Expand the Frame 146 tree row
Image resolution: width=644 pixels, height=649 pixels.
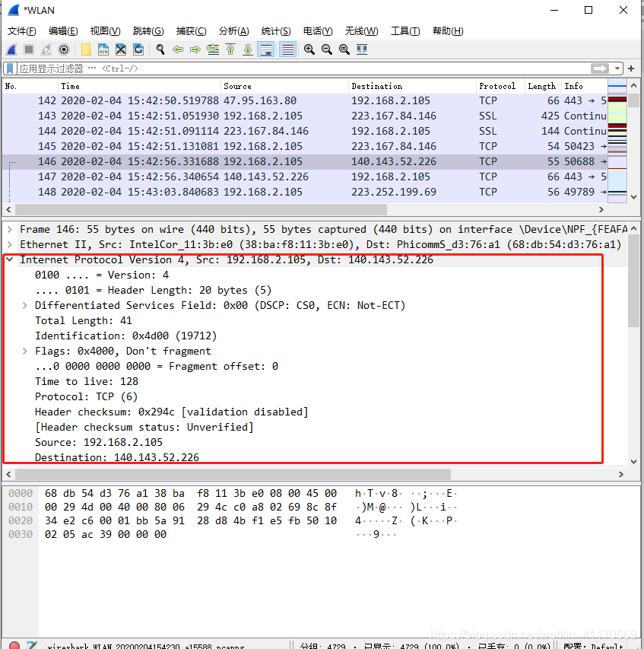pyautogui.click(x=10, y=229)
